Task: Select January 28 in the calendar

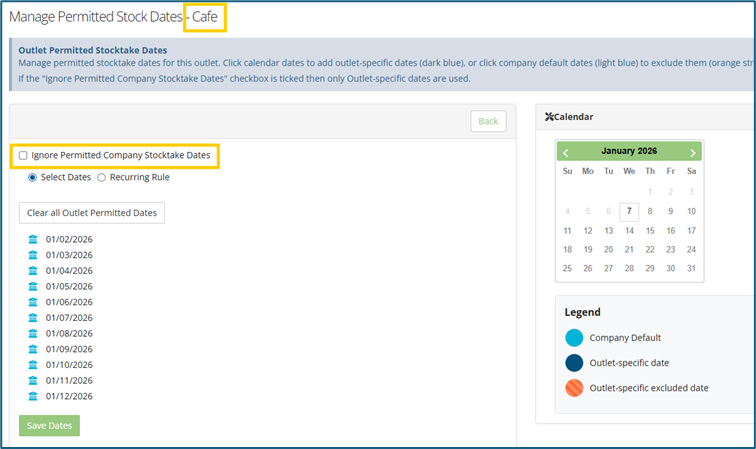Action: tap(629, 268)
